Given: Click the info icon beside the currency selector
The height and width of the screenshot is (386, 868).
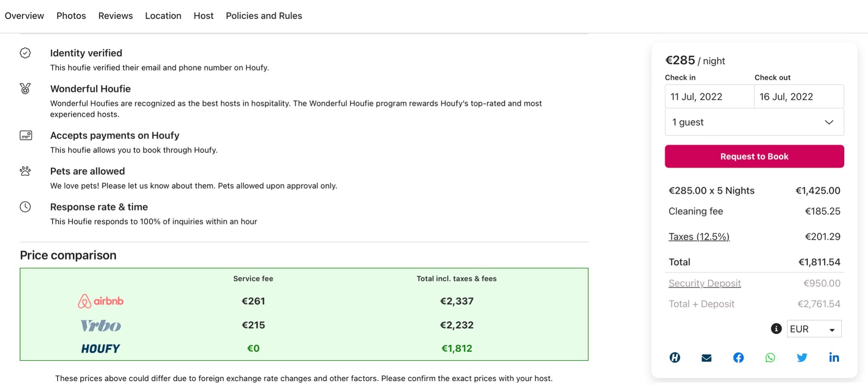Looking at the screenshot, I should point(776,328).
